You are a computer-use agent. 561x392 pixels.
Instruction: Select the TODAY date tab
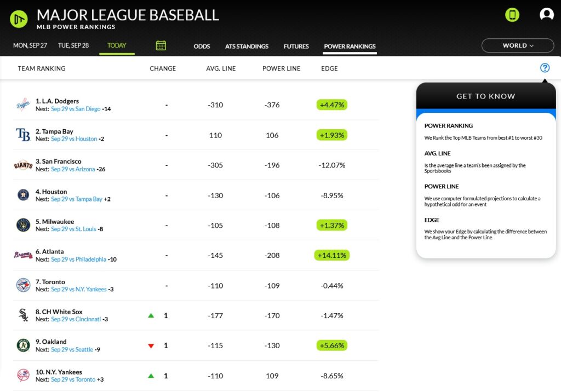coord(117,45)
